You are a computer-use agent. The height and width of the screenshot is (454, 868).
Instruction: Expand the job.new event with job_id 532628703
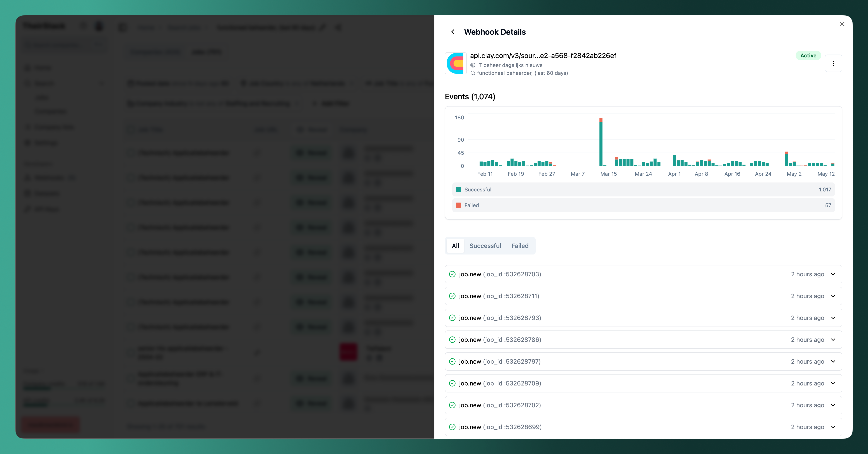833,274
